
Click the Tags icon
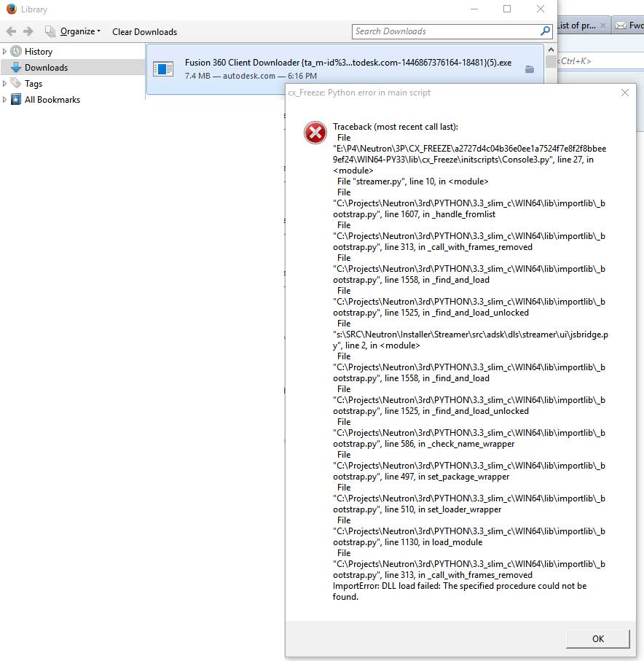click(15, 83)
